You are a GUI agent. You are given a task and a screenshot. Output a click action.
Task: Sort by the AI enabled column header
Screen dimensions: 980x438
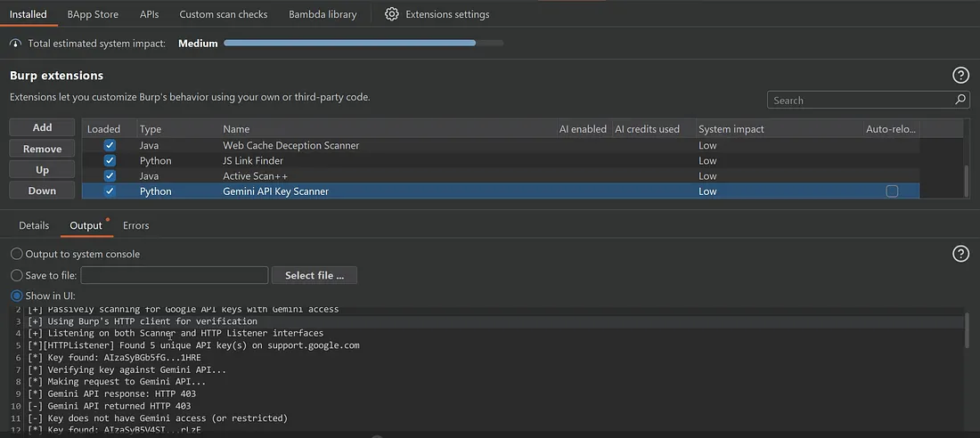pyautogui.click(x=584, y=129)
